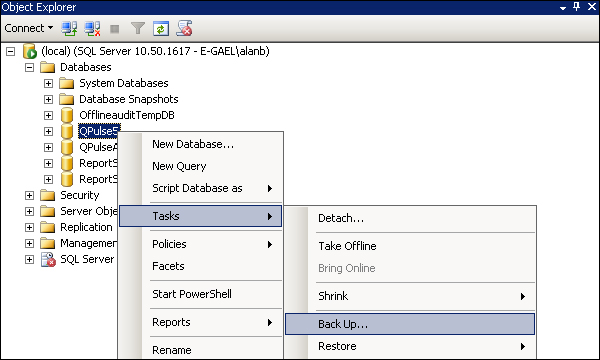Screen dimensions: 600x360
Task: Open the Reports submenu
Action: coord(201,323)
